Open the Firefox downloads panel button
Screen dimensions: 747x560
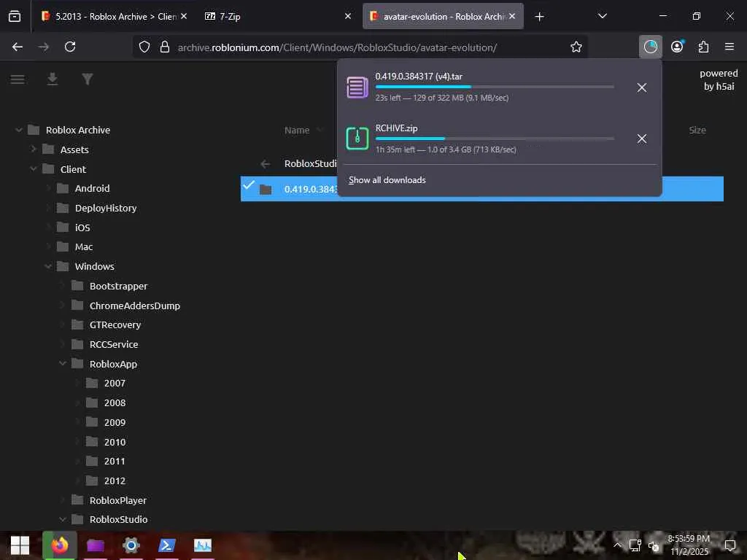(650, 47)
